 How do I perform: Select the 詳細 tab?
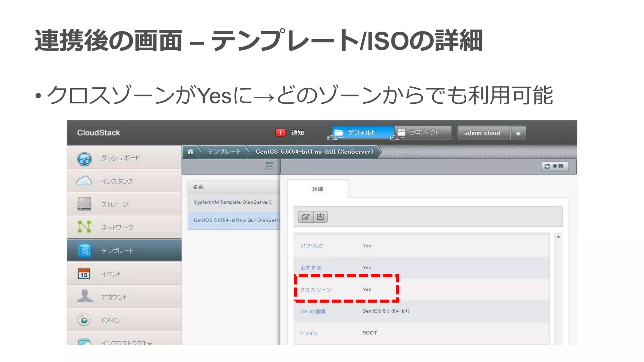[318, 189]
